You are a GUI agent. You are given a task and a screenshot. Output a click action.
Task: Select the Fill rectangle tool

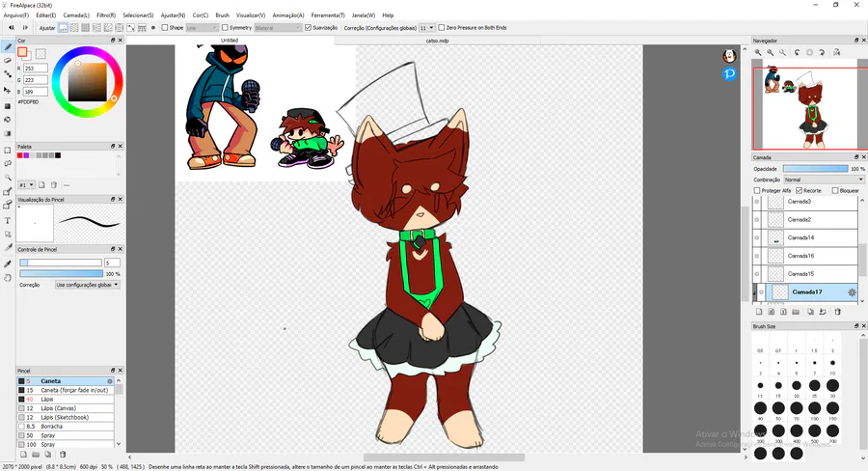click(8, 106)
